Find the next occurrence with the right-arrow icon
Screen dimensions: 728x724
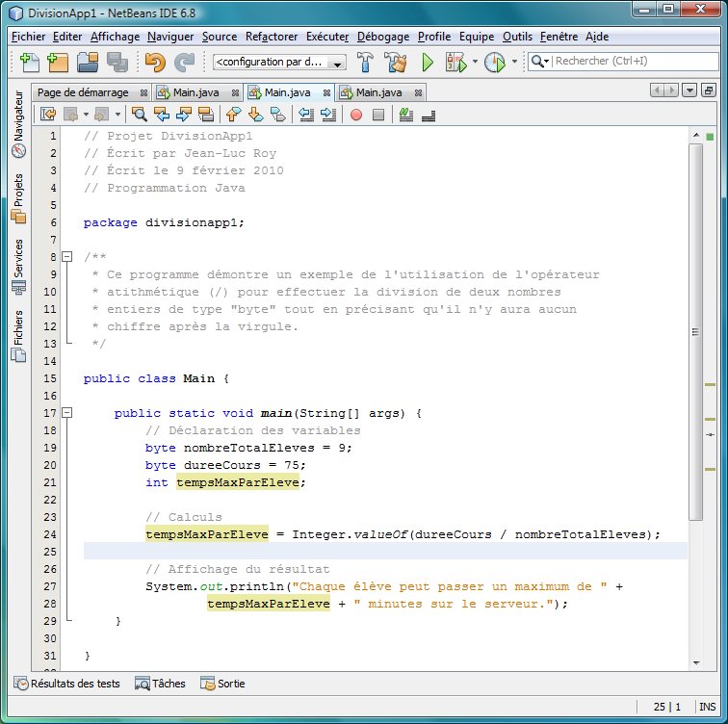tap(184, 115)
